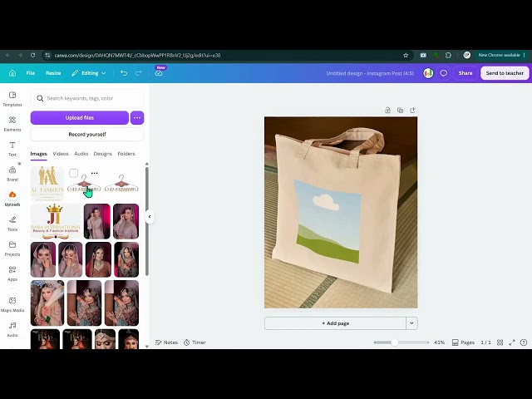Switch to the Designs tab
The width and height of the screenshot is (532, 399).
point(102,154)
